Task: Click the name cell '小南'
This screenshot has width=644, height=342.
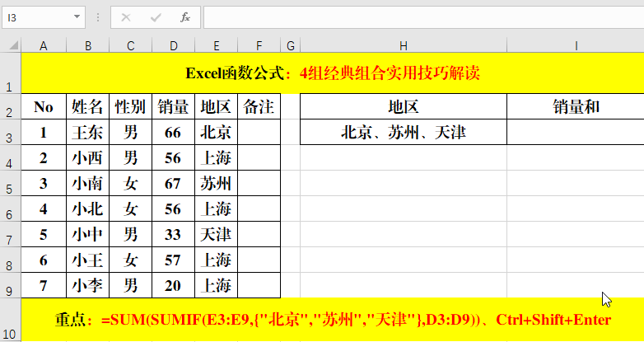Action: (88, 183)
